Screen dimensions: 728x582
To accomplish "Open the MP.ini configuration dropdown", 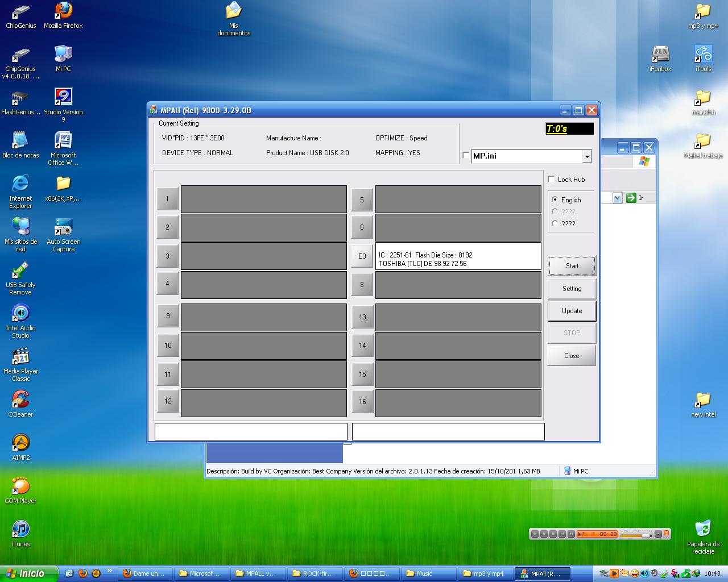I will pos(588,156).
